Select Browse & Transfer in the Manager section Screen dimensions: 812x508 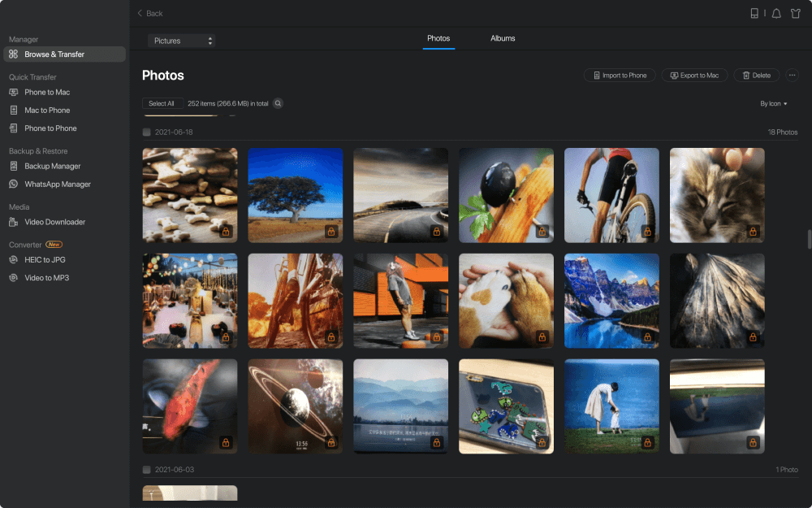pos(54,54)
